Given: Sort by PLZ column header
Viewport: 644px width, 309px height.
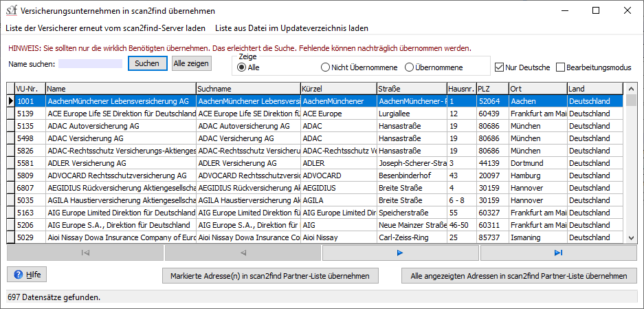Looking at the screenshot, I should point(492,89).
